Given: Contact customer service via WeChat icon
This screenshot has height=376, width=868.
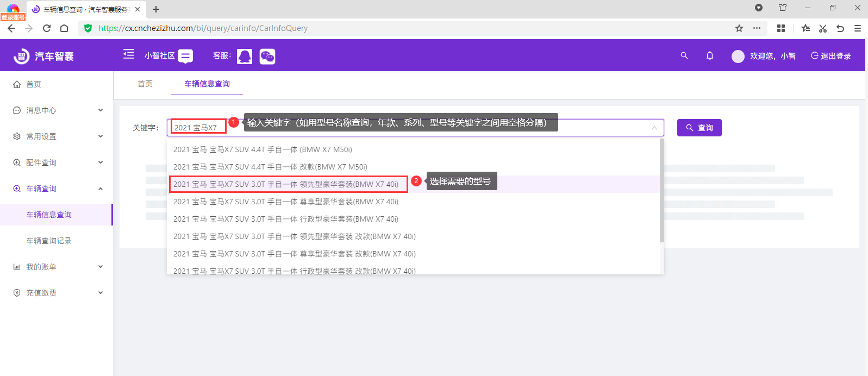Looking at the screenshot, I should click(267, 56).
